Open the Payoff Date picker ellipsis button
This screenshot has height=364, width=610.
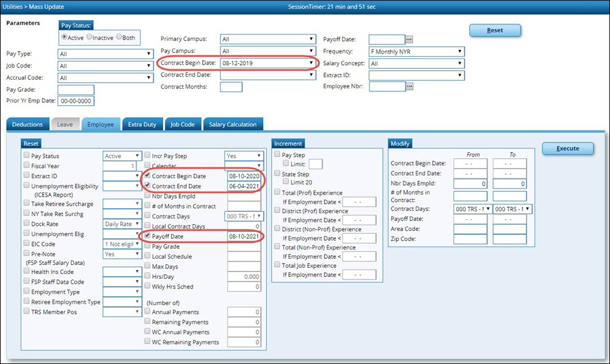point(409,40)
